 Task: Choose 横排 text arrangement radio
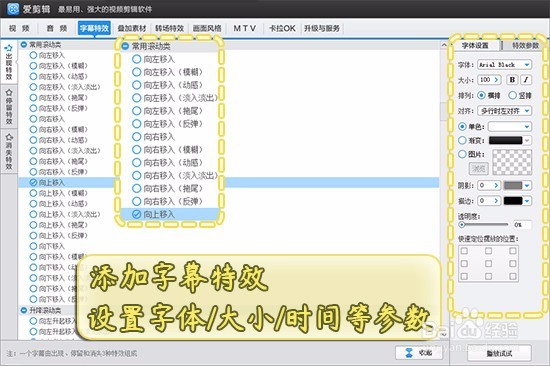pos(481,95)
